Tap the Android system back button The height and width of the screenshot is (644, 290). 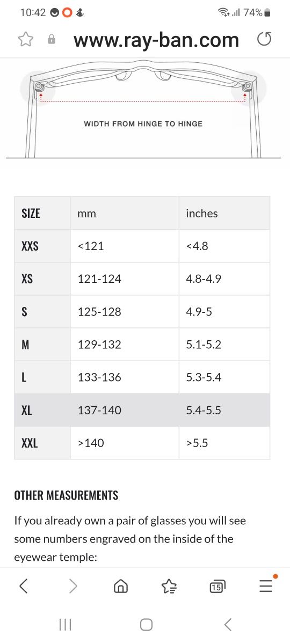(228, 625)
